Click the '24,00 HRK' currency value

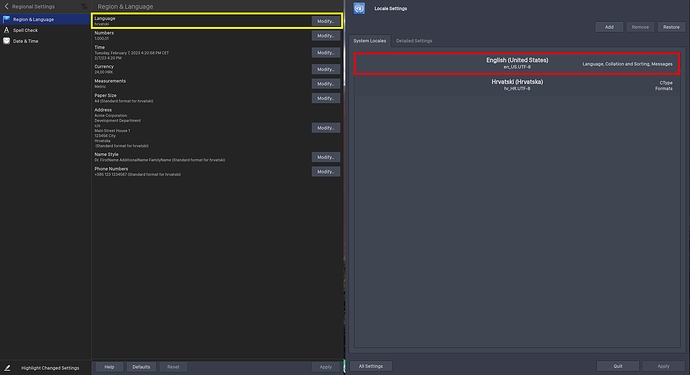click(104, 72)
